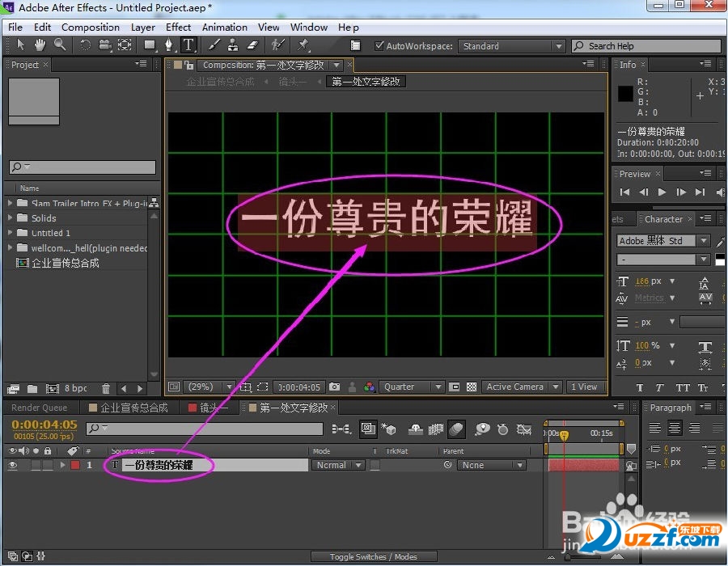The width and height of the screenshot is (728, 566).
Task: Jump to first frame in Preview
Action: click(x=625, y=192)
